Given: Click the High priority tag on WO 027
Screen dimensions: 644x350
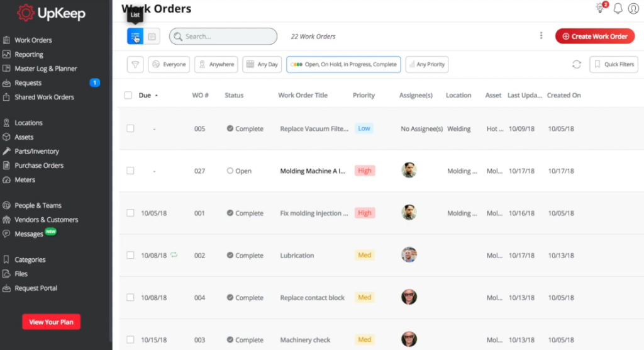Looking at the screenshot, I should [x=365, y=171].
